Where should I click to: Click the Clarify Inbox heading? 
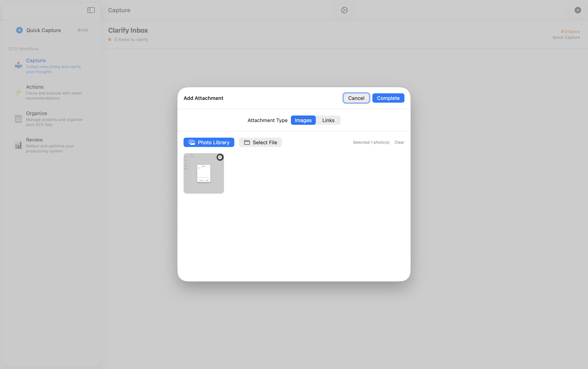point(128,30)
